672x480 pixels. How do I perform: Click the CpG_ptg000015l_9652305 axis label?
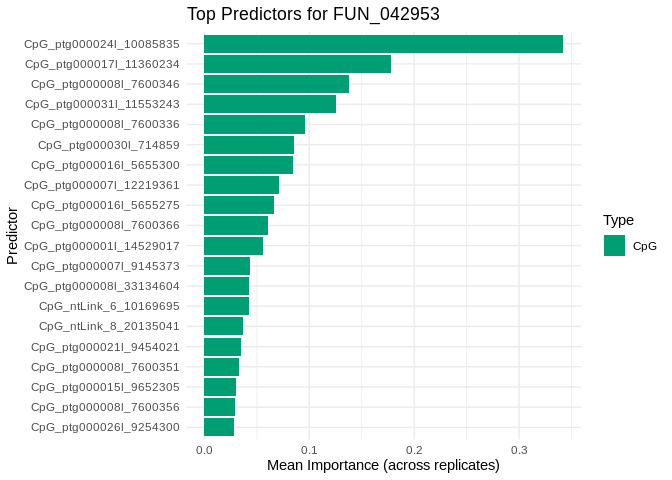(x=105, y=387)
